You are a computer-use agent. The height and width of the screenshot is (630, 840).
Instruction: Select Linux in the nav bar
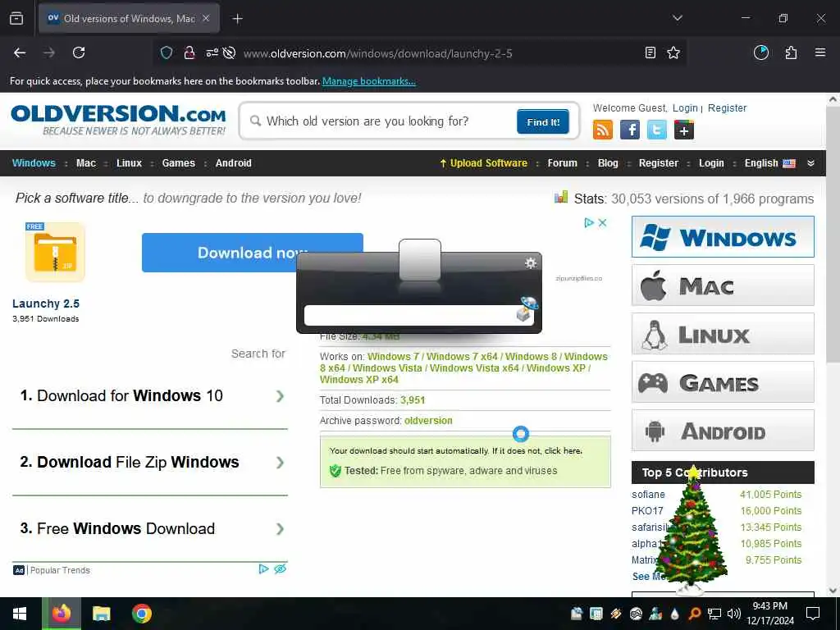coord(129,163)
